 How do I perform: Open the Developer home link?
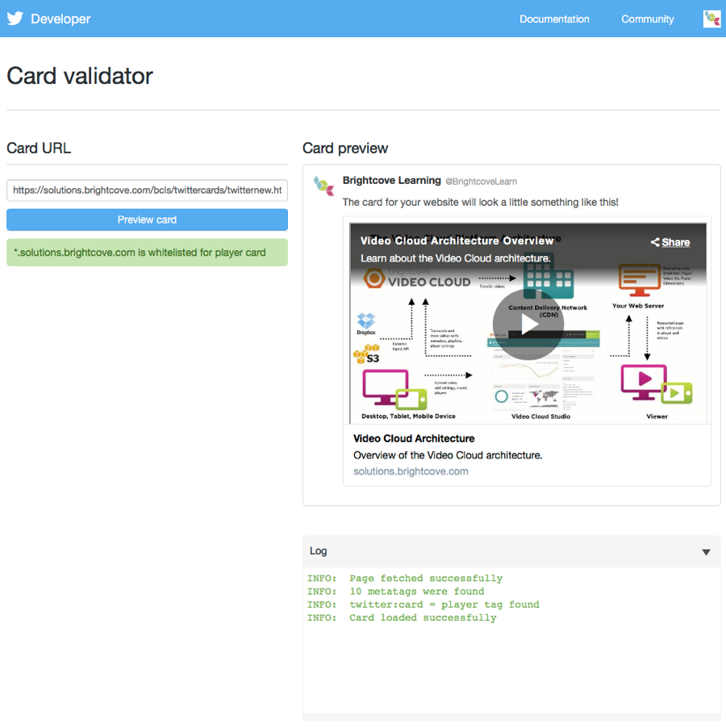[x=60, y=19]
